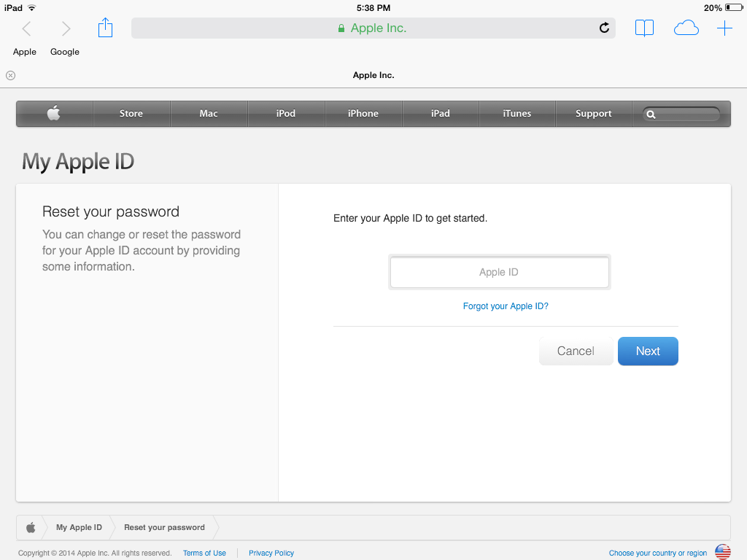747x560 pixels.
Task: Close the Apple Inc. tab
Action: (x=10, y=75)
